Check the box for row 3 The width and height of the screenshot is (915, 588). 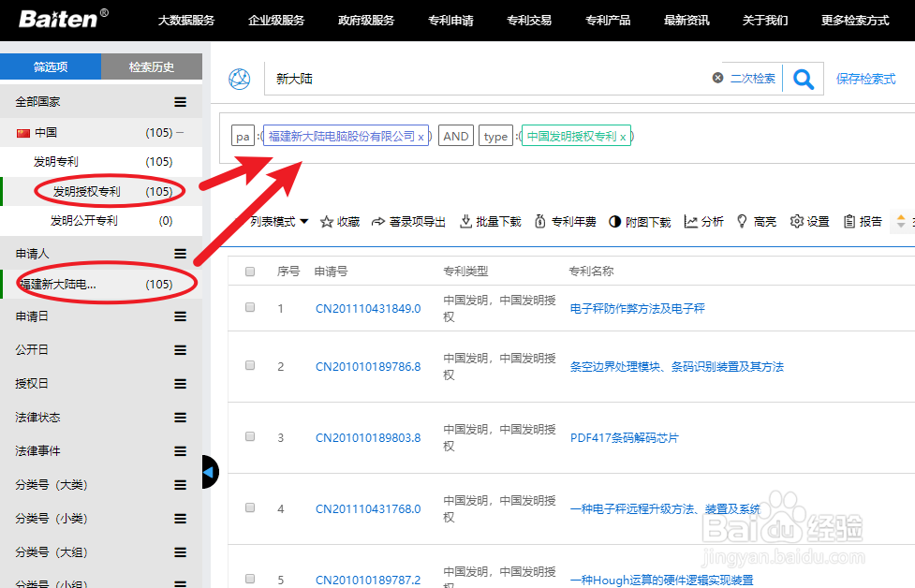tap(250, 436)
